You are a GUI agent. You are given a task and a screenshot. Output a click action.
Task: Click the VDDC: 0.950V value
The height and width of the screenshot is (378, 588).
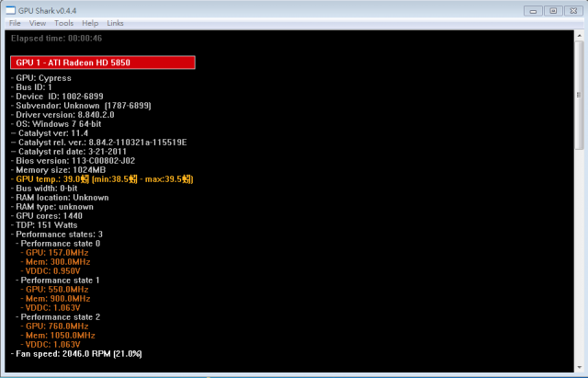51,271
